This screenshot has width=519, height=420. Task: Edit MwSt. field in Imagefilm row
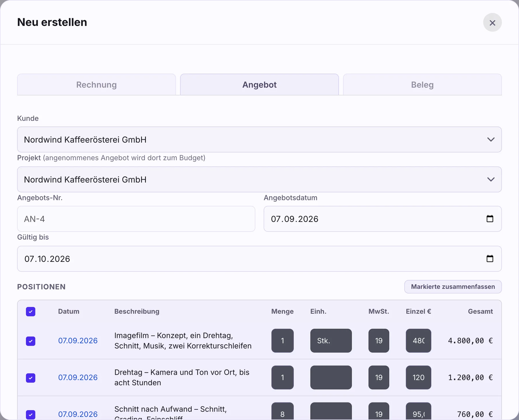379,340
